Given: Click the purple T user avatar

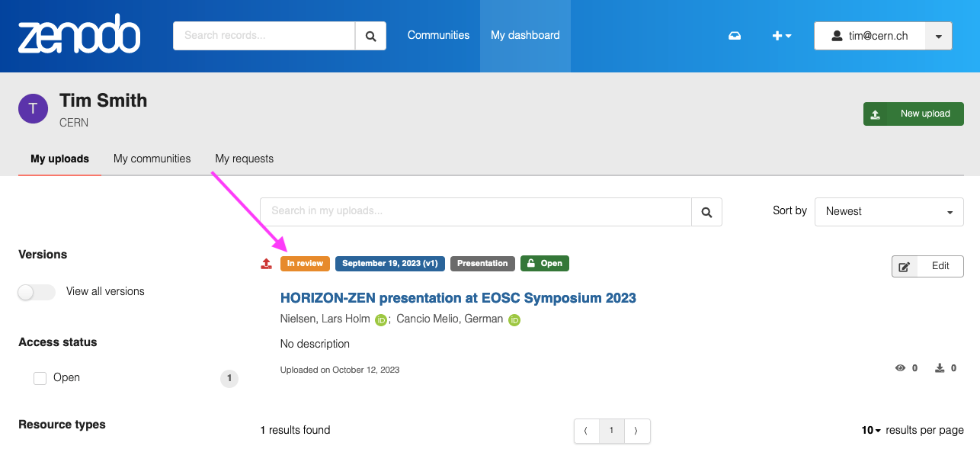Looking at the screenshot, I should tap(33, 109).
